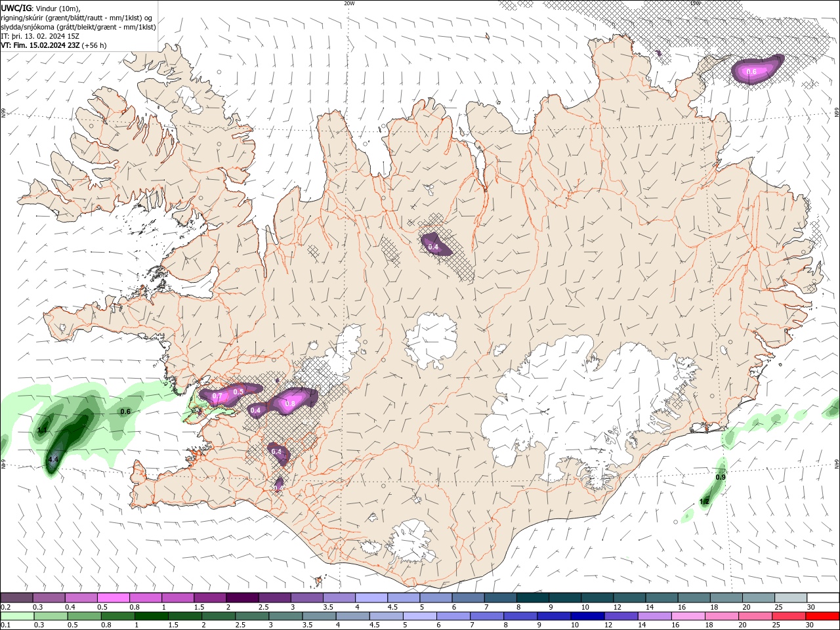Click the rigning/skúrir legend description line
840x630 pixels.
77,18
